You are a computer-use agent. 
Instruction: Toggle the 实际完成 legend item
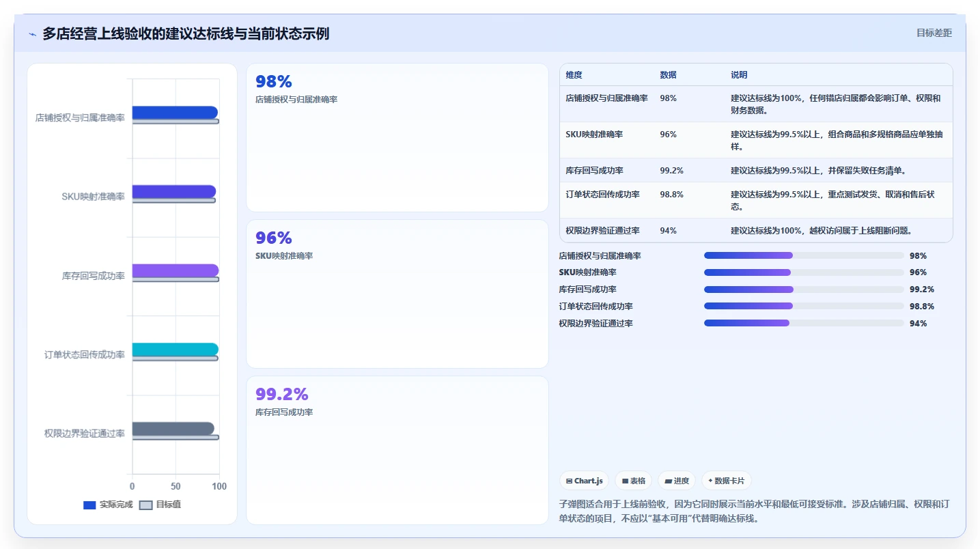coord(108,505)
